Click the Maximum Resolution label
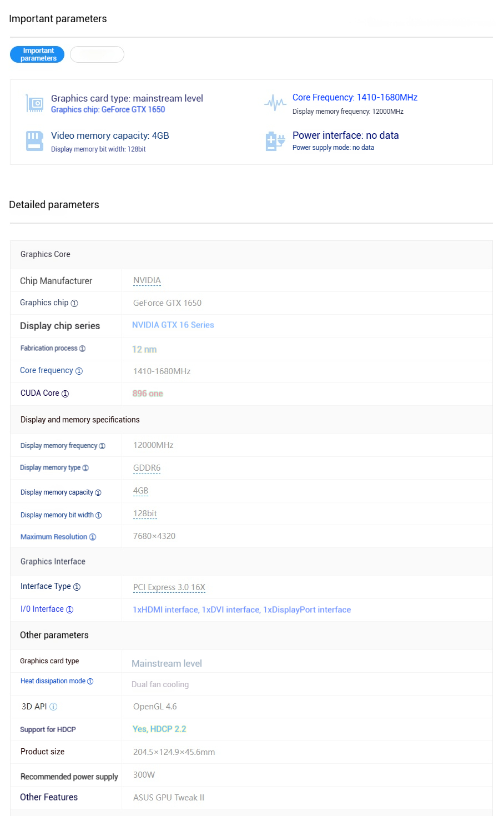 [x=54, y=537]
